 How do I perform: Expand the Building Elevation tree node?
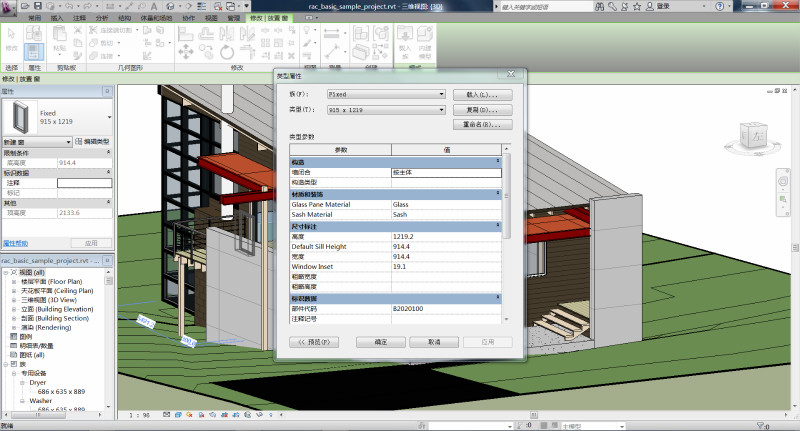[14, 309]
